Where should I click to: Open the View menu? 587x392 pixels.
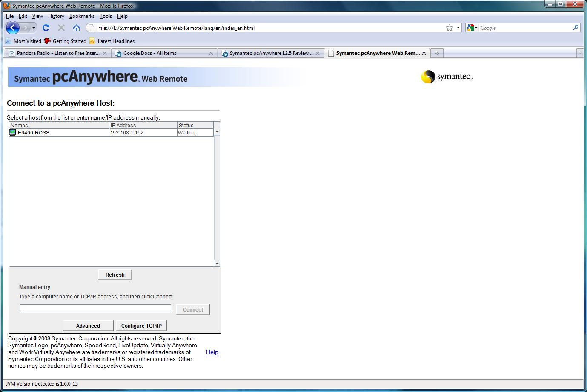[x=37, y=16]
